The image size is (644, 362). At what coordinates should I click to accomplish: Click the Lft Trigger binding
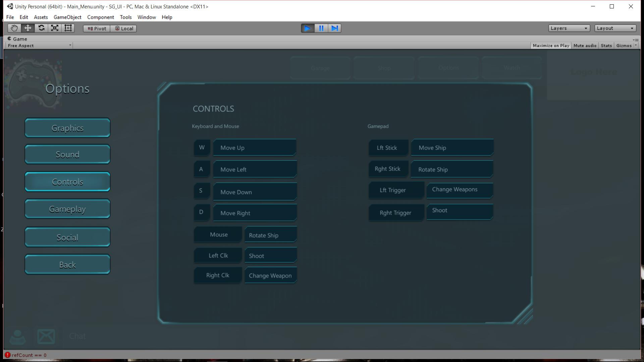pyautogui.click(x=396, y=190)
